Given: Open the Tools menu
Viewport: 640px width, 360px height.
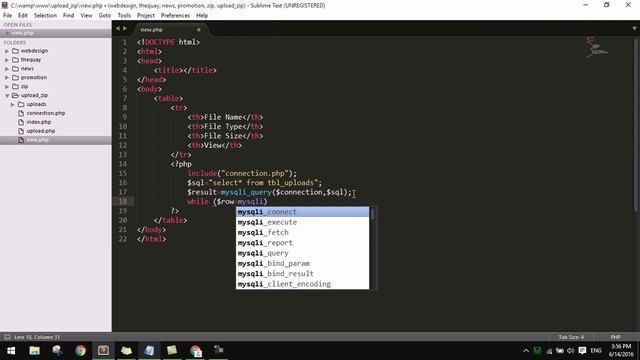Looking at the screenshot, I should coord(124,16).
